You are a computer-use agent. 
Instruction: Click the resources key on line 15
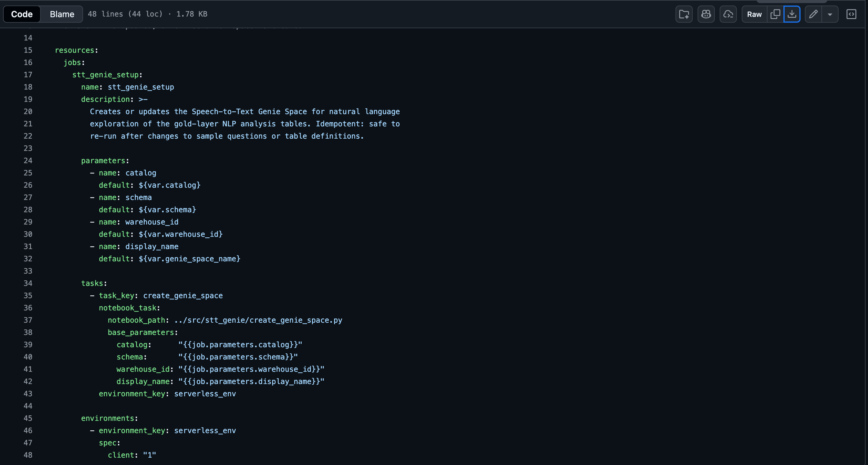tap(74, 50)
